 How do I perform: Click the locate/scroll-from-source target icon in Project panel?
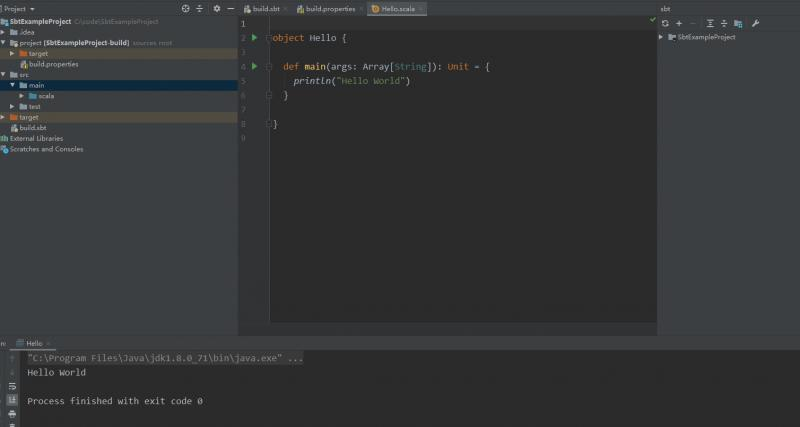(186, 9)
